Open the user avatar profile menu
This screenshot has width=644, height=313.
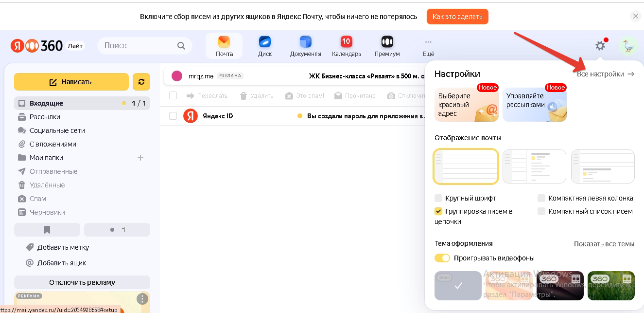click(x=628, y=46)
